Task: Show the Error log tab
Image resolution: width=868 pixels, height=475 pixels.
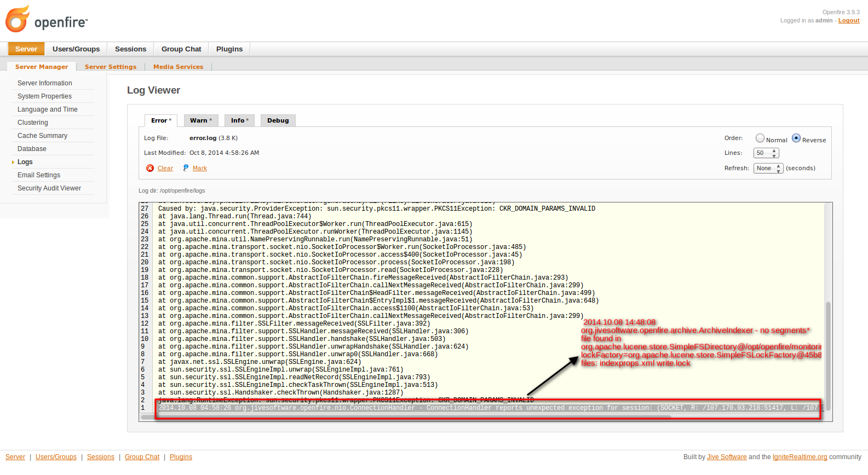Action: [x=161, y=120]
